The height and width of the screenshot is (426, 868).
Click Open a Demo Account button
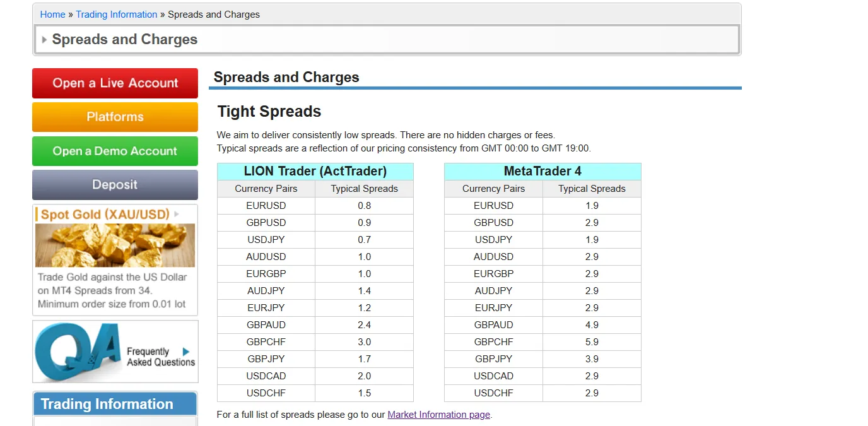point(115,151)
